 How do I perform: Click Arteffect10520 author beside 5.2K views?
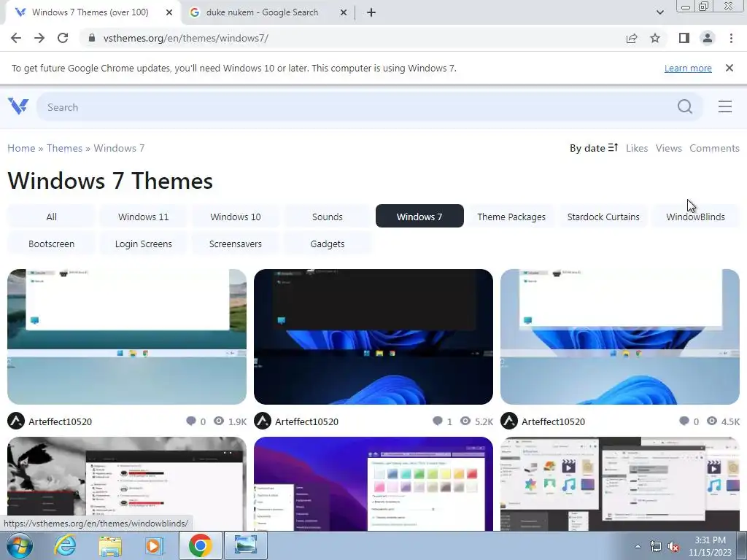pyautogui.click(x=306, y=421)
